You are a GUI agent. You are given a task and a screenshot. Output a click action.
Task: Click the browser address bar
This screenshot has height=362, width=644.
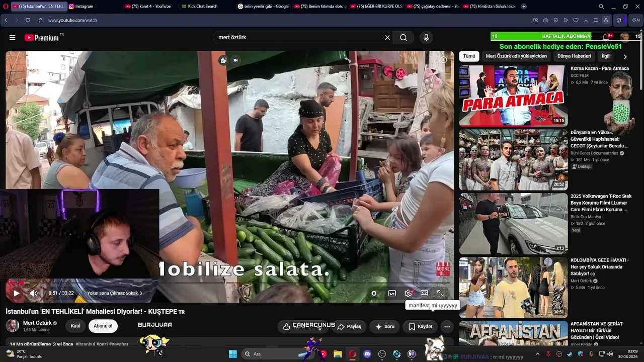click(282, 20)
